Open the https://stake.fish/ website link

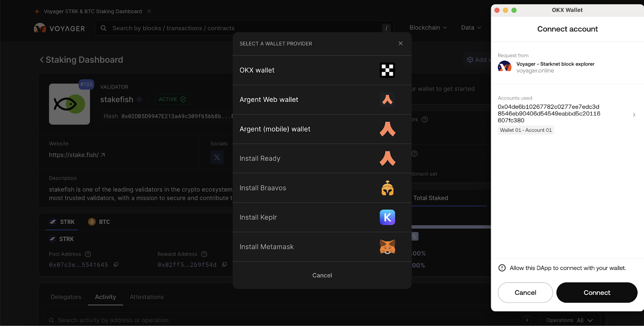(x=77, y=155)
